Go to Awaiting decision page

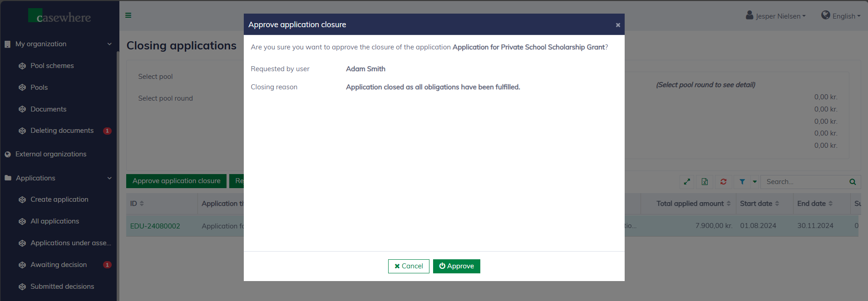58,265
